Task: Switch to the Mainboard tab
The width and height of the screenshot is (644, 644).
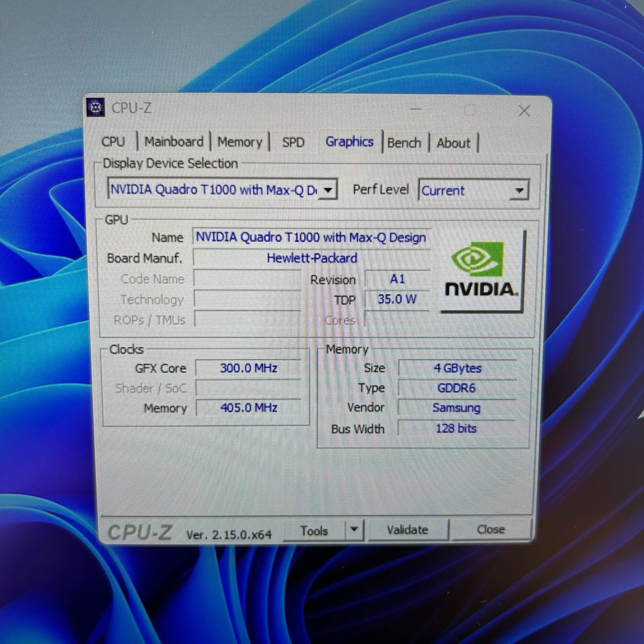Action: point(174,142)
